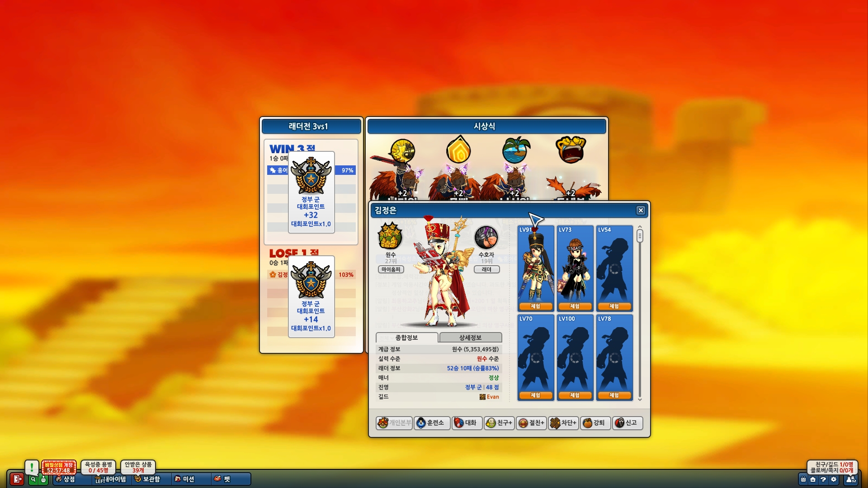Report the player with 신고 button
The height and width of the screenshot is (488, 868).
click(x=627, y=423)
